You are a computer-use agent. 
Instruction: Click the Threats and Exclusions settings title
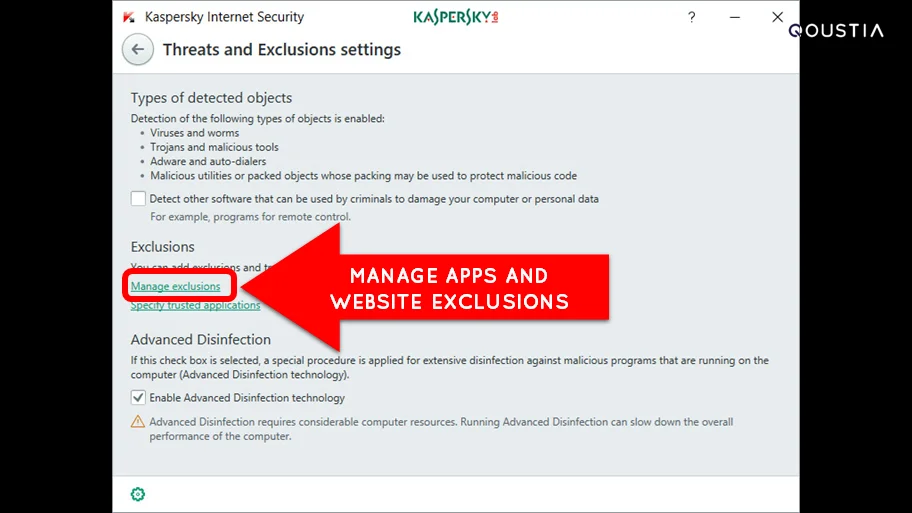pyautogui.click(x=282, y=50)
